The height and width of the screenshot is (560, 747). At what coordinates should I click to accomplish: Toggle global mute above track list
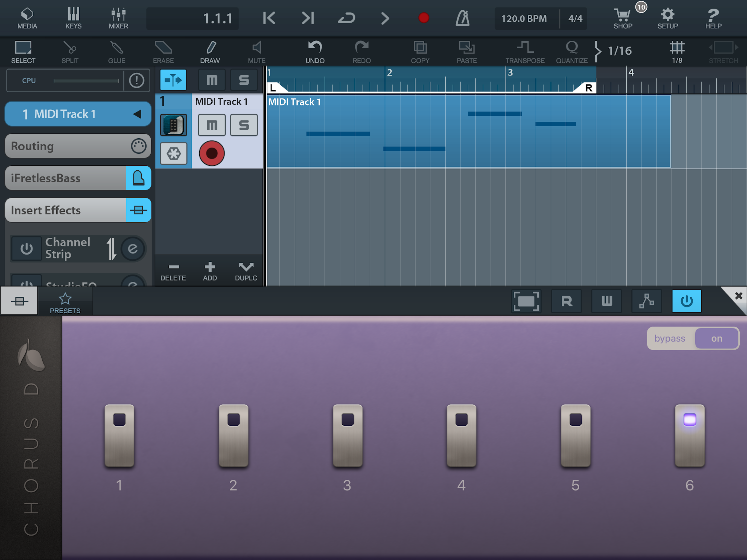point(212,80)
